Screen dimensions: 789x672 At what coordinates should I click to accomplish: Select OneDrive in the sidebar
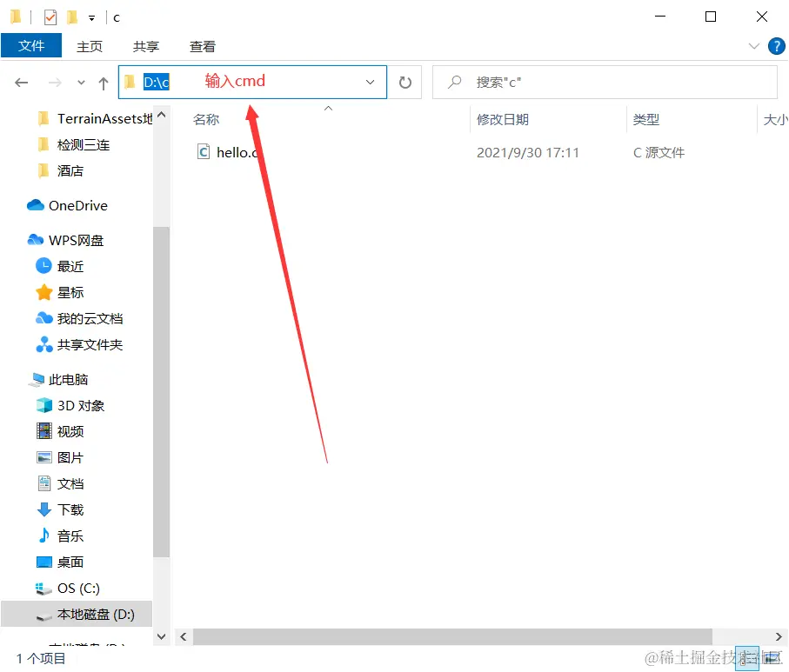point(73,205)
